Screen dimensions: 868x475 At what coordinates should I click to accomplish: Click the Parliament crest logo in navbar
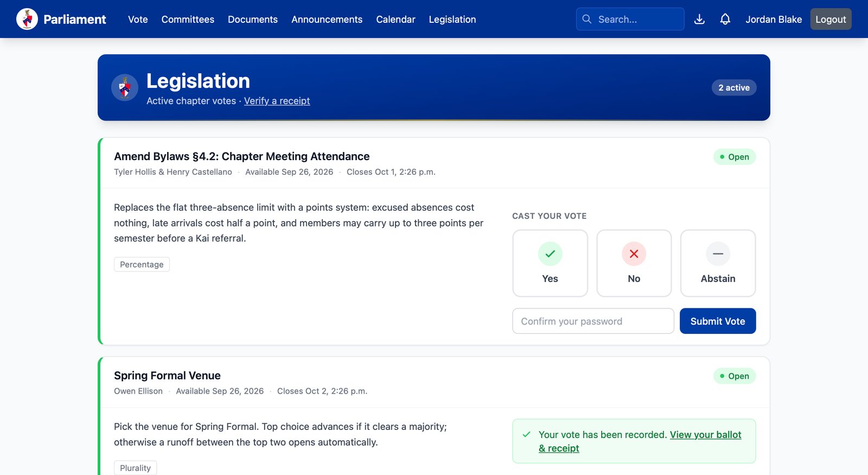(x=27, y=19)
